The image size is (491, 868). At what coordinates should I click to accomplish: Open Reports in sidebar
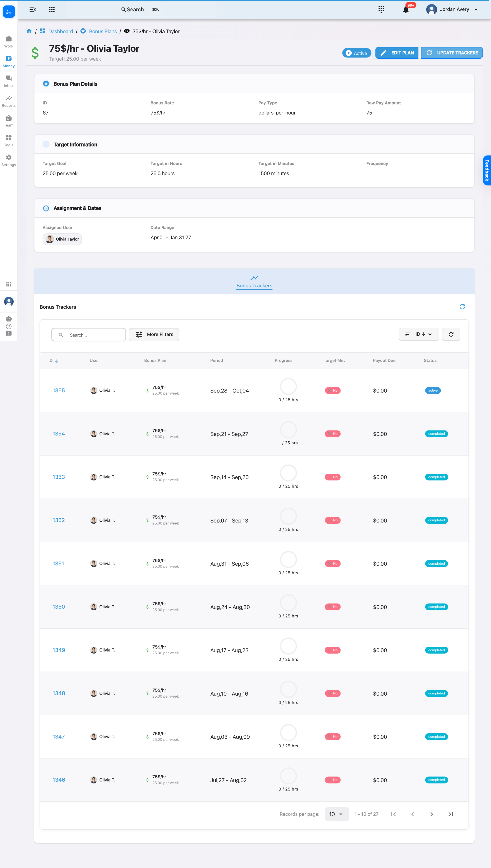point(9,101)
